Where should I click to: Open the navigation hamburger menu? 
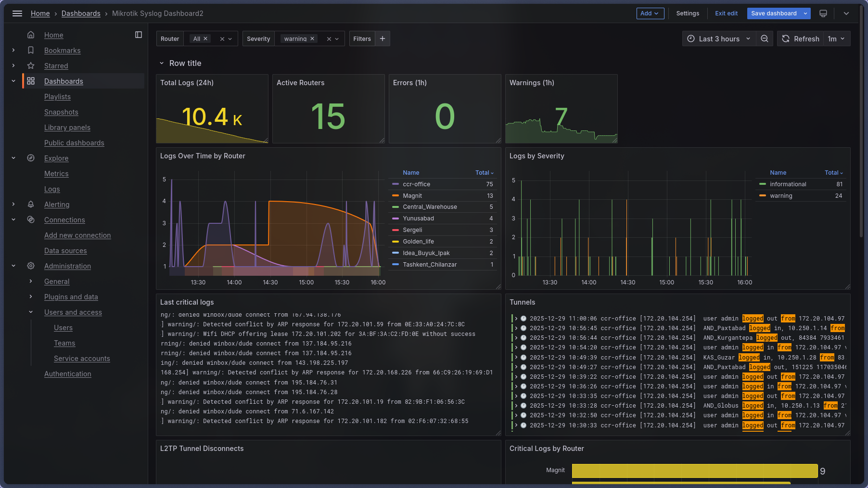pyautogui.click(x=17, y=13)
